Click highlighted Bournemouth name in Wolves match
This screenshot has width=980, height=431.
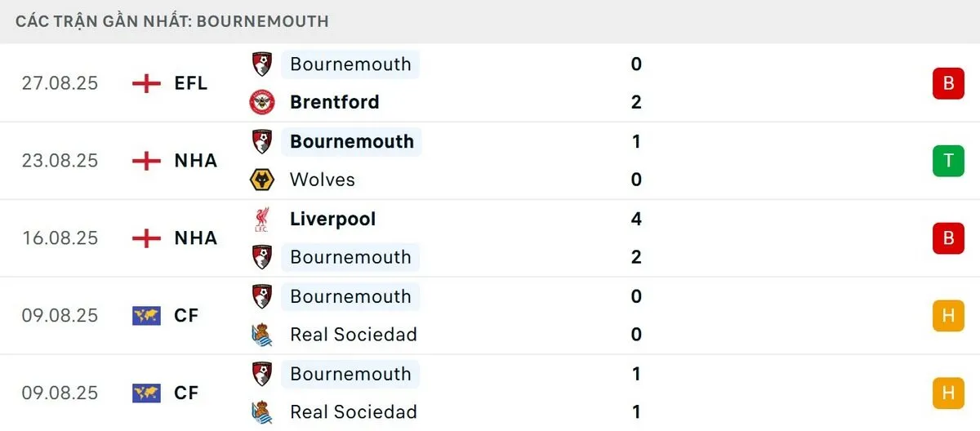[x=351, y=141]
